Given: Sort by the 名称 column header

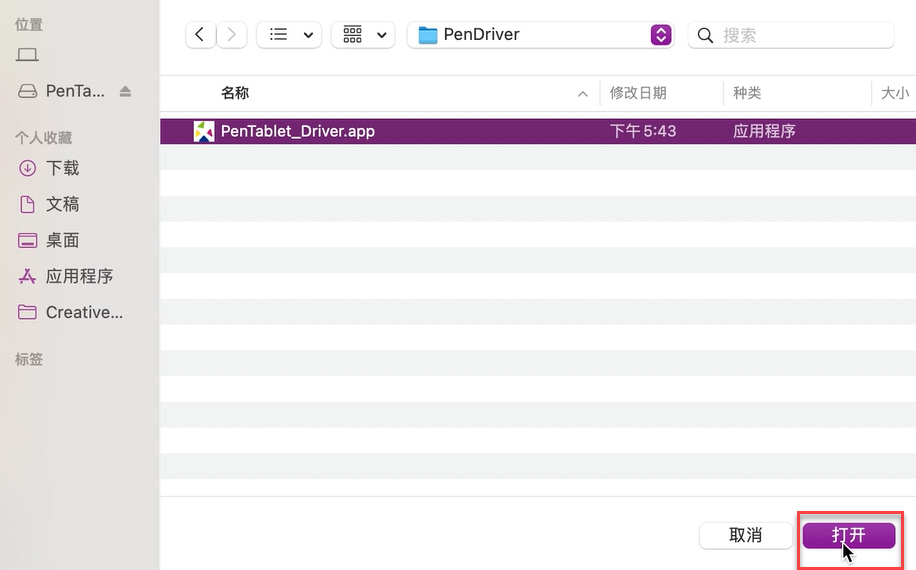Looking at the screenshot, I should 235,93.
